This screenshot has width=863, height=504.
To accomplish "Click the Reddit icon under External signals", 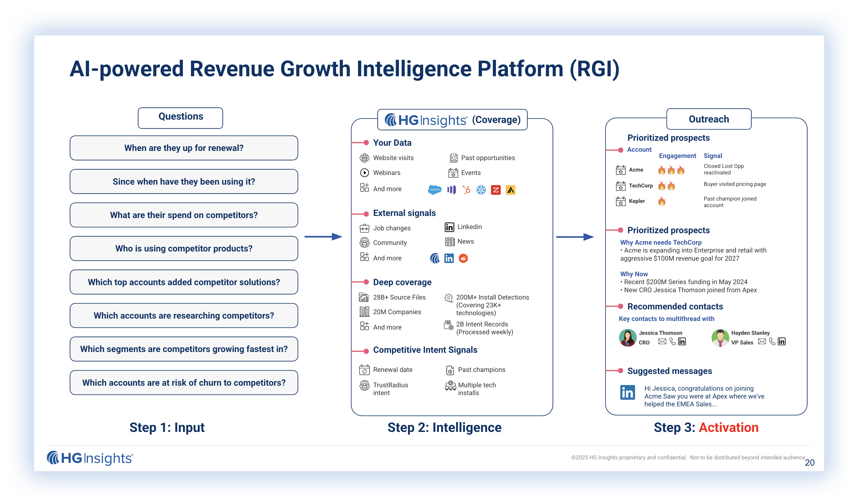I will pyautogui.click(x=463, y=258).
